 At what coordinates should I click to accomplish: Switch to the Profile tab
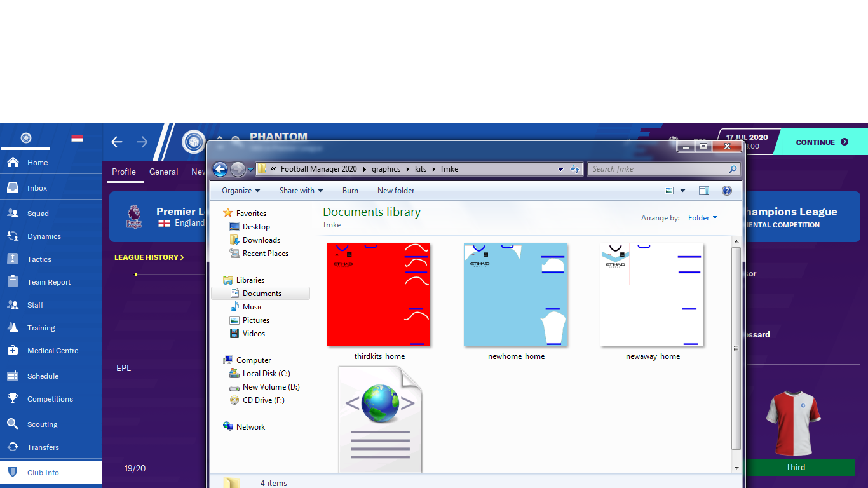coord(124,172)
